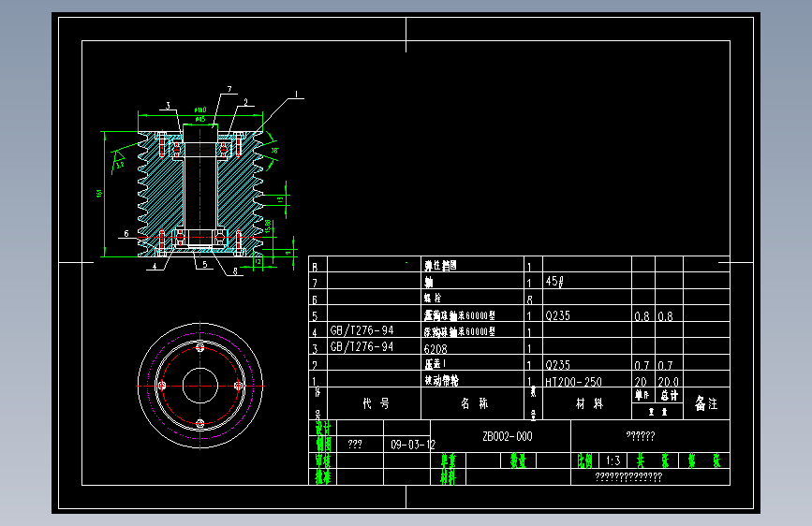The height and width of the screenshot is (526, 812).
Task: Select the Q235 material in row 5
Action: pyautogui.click(x=558, y=315)
